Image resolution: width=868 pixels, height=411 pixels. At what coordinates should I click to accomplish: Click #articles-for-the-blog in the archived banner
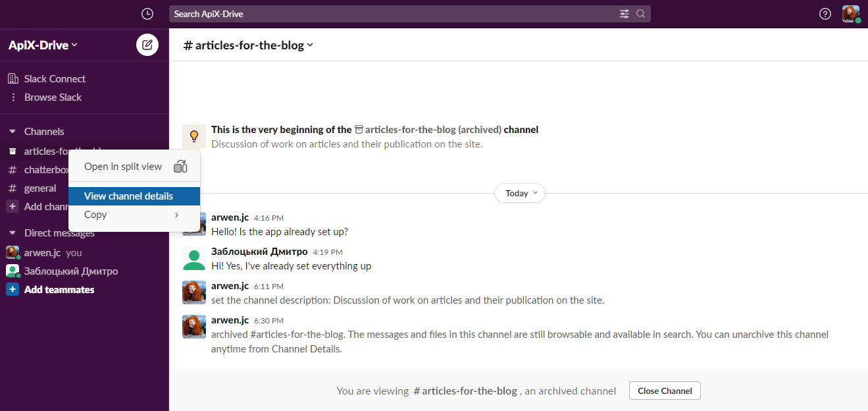click(x=465, y=391)
